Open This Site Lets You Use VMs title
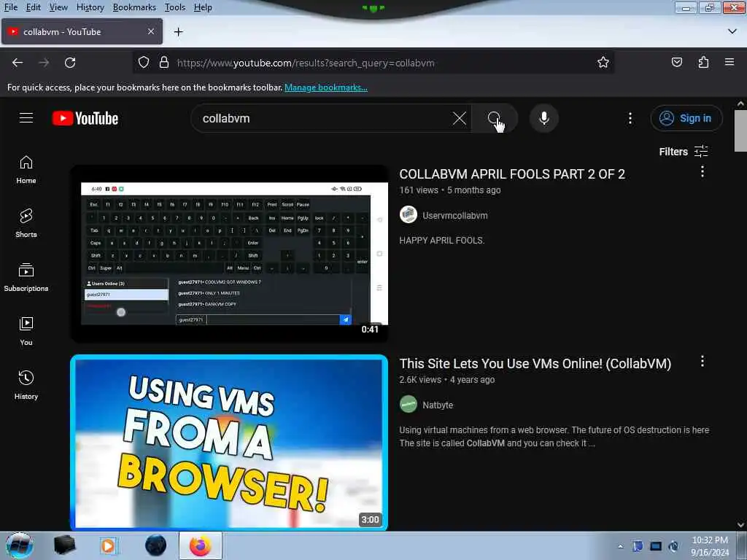The width and height of the screenshot is (747, 560). pos(535,364)
